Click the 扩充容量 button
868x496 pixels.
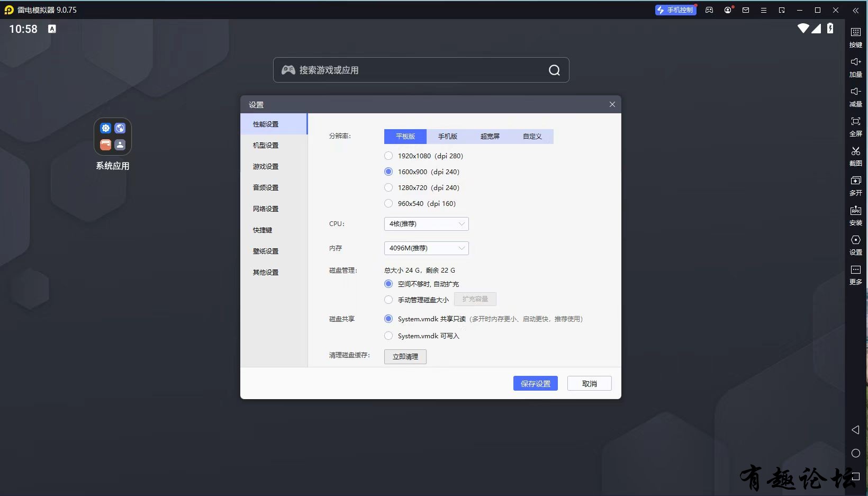(475, 299)
